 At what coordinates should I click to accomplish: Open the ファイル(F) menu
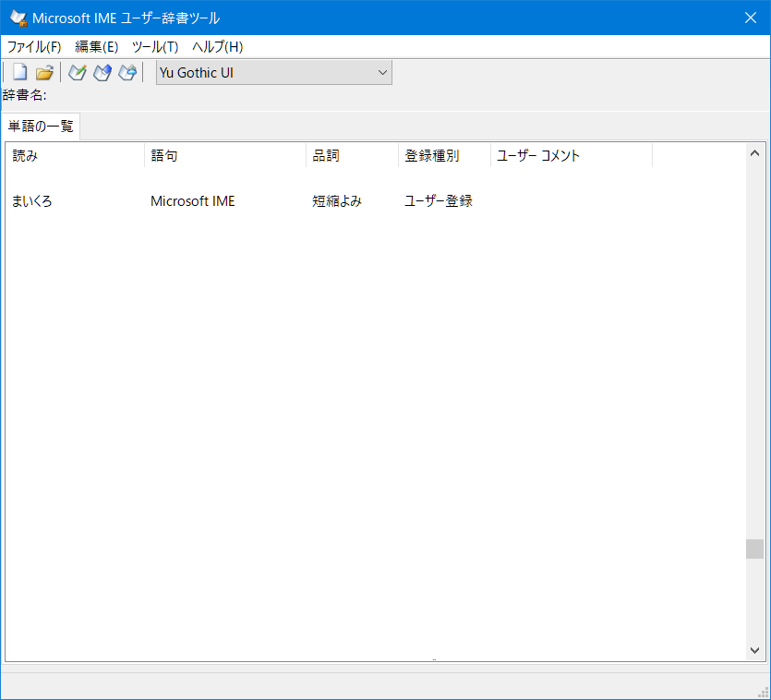coord(34,47)
